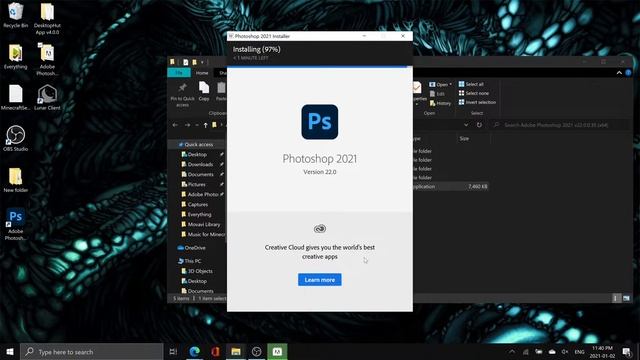Launch the OBS Studio desktop shortcut
The image size is (640, 360).
(16, 138)
